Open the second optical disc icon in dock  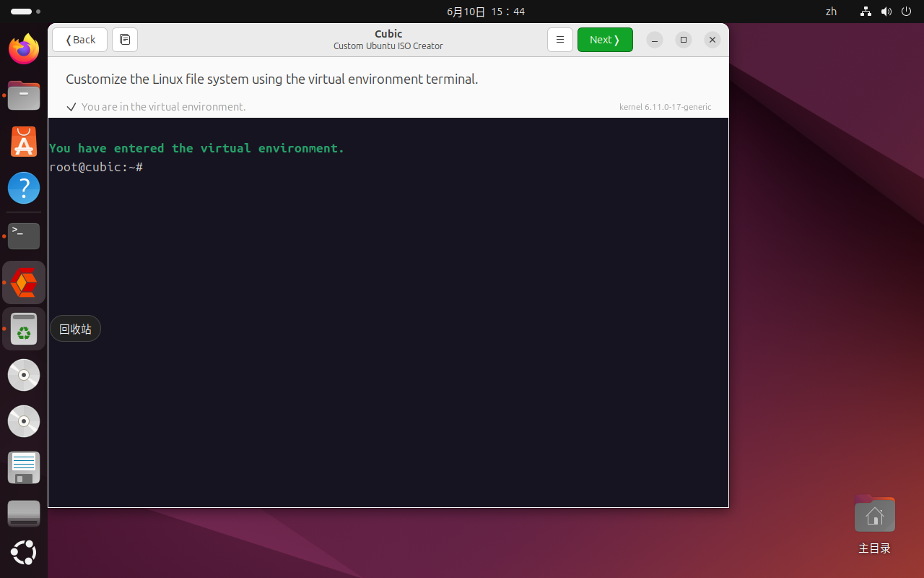(24, 421)
